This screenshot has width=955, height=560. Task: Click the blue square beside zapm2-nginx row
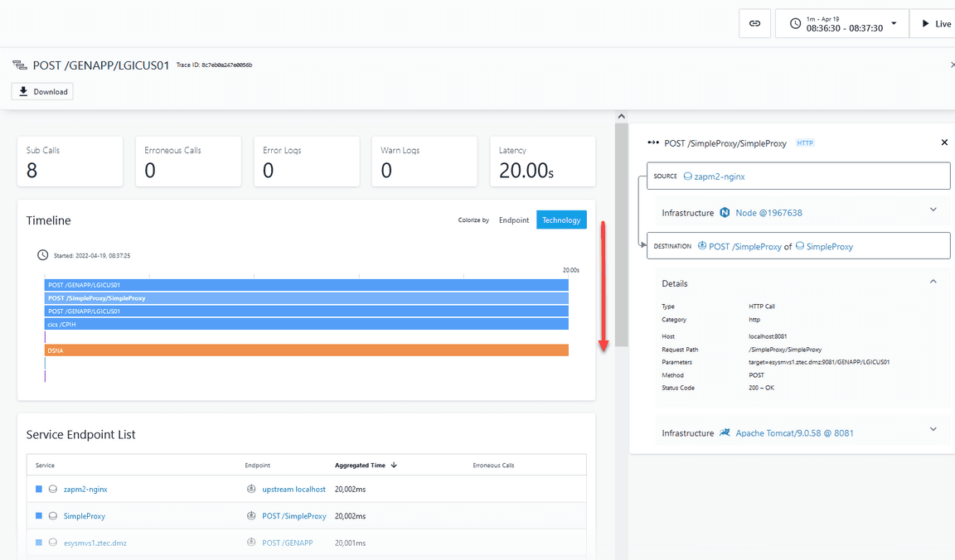[x=39, y=490]
